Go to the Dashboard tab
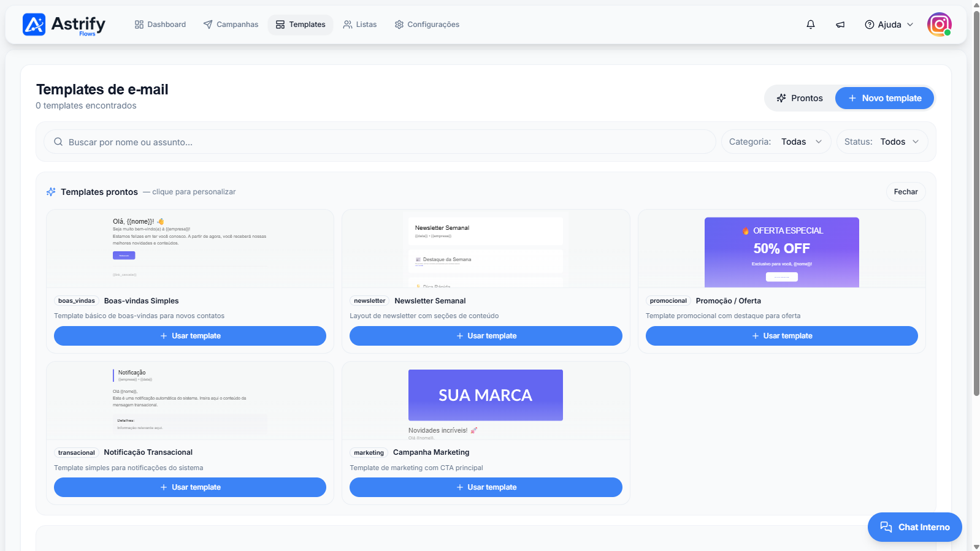The image size is (980, 551). click(160, 25)
